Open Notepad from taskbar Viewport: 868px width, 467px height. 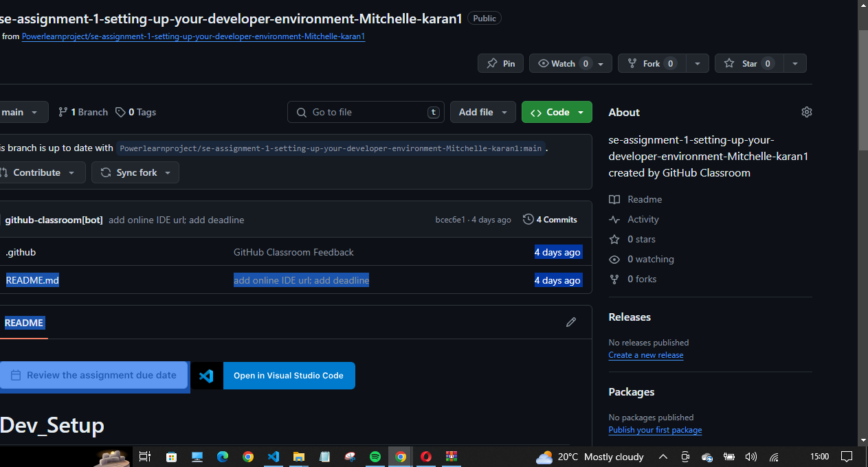coord(324,457)
